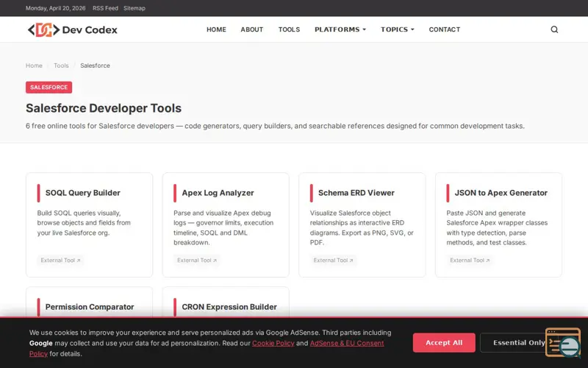Open the search magnifier icon
The width and height of the screenshot is (588, 368).
coord(554,29)
